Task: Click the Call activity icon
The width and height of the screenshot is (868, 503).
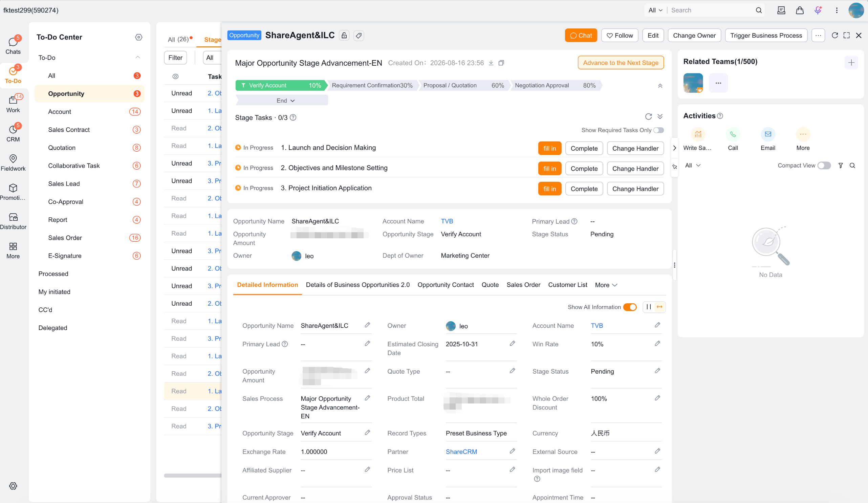Action: click(x=733, y=139)
